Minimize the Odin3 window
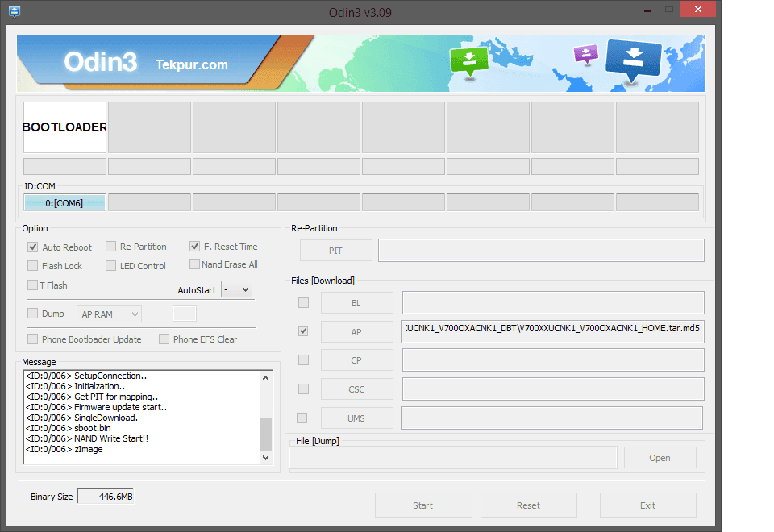 (x=647, y=10)
